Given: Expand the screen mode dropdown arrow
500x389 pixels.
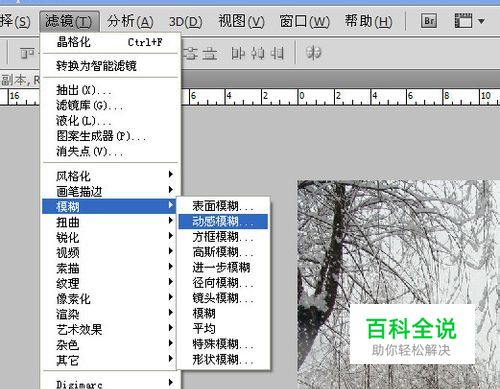Looking at the screenshot, I should click(x=481, y=22).
